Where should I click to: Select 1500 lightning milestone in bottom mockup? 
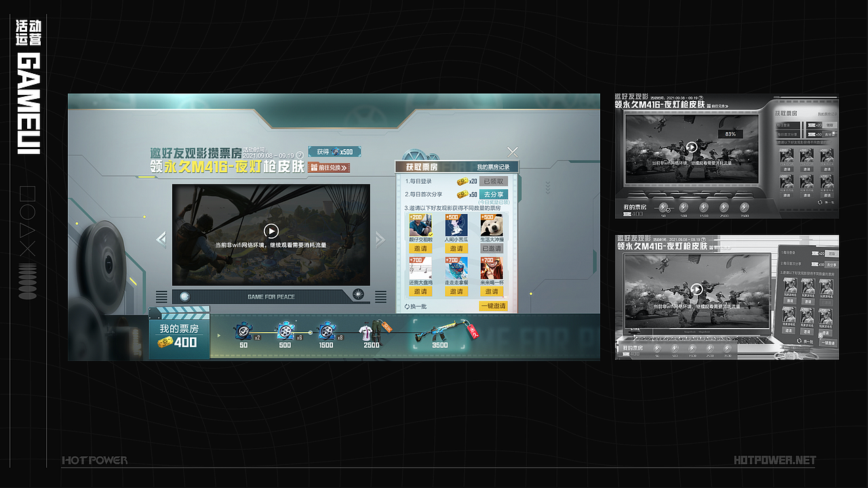pos(692,348)
